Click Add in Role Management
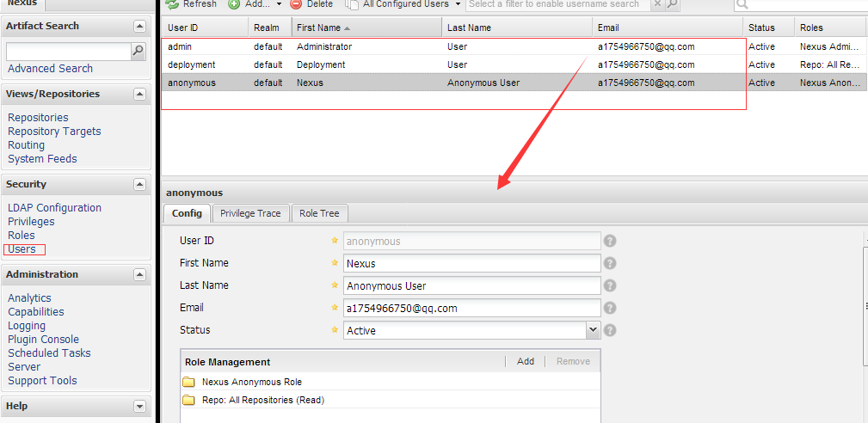The image size is (868, 423). point(526,361)
